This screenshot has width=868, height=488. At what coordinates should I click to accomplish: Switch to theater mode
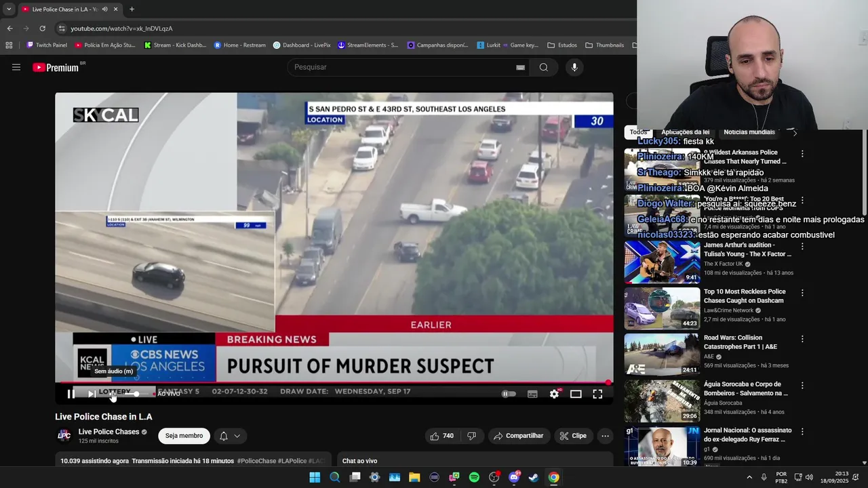[576, 394]
